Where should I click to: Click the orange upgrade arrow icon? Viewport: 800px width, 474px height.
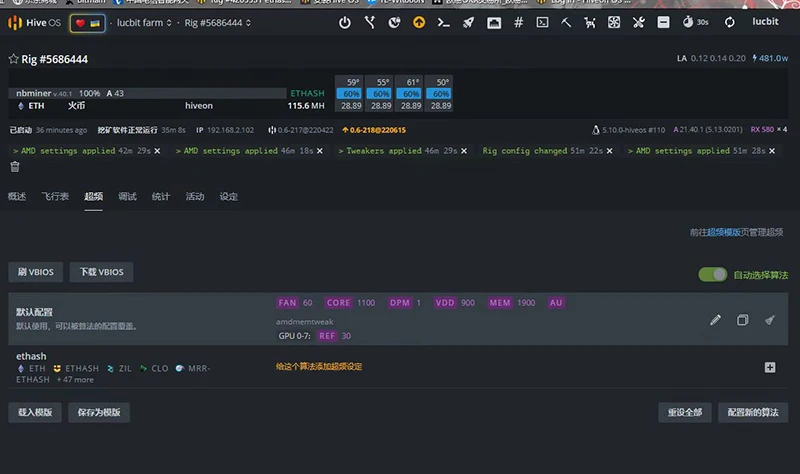(419, 22)
